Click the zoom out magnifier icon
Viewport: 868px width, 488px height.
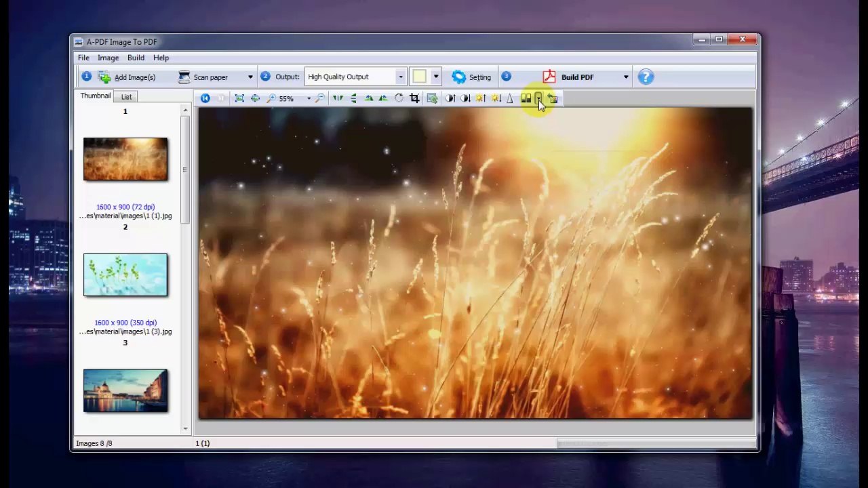(x=320, y=99)
